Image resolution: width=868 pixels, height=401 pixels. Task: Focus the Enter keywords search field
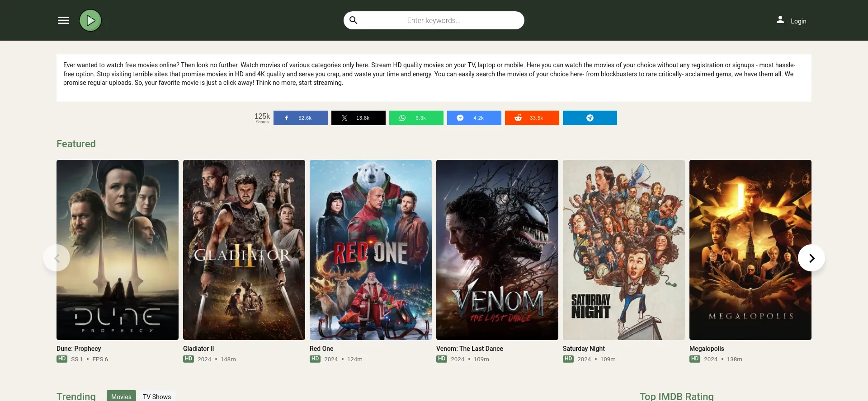click(434, 20)
